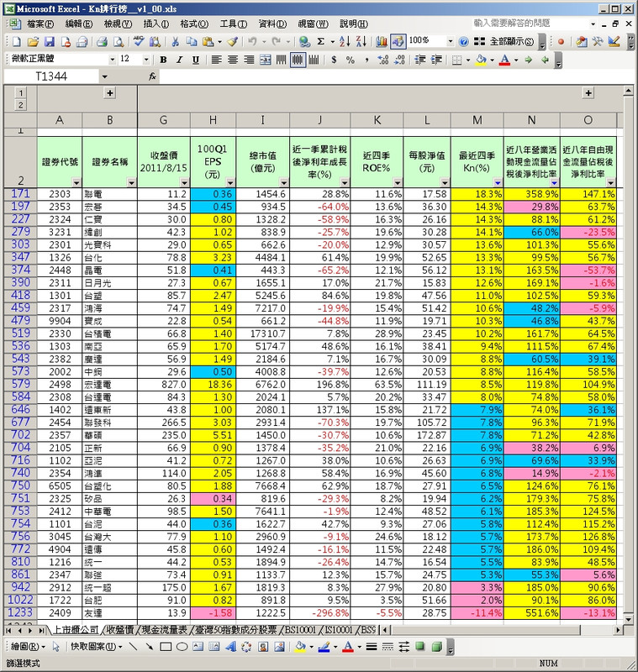Click the Increase Decimal icon
The height and width of the screenshot is (672, 638).
(x=383, y=60)
